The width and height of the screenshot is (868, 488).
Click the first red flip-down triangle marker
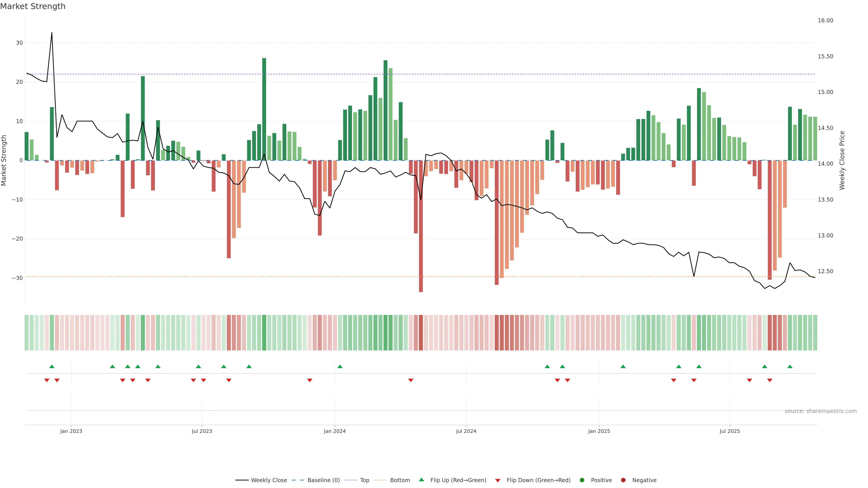tap(47, 380)
